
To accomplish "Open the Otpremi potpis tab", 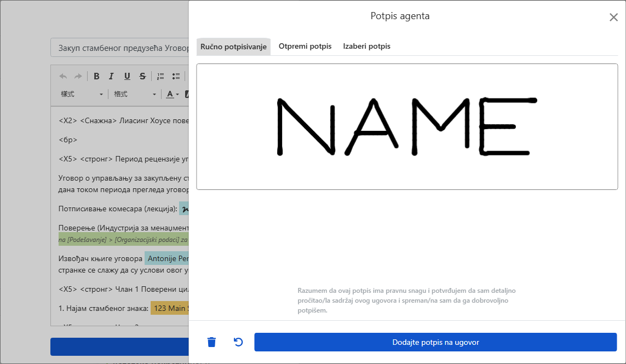I will [x=305, y=47].
